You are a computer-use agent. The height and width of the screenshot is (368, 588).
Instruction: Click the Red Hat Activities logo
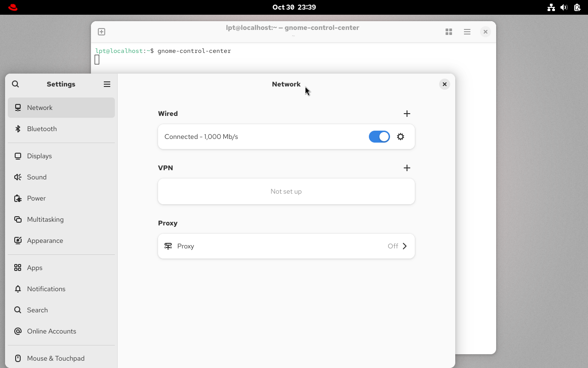(13, 7)
